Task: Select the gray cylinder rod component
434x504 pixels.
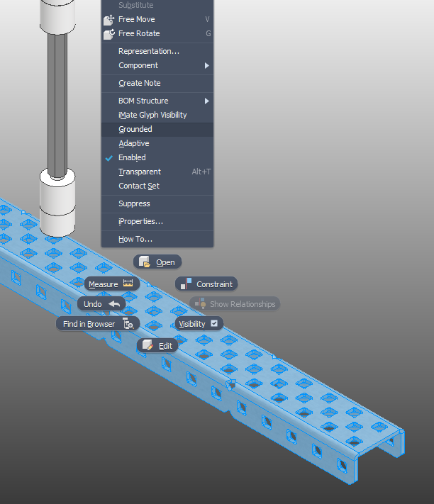Action: click(x=57, y=104)
